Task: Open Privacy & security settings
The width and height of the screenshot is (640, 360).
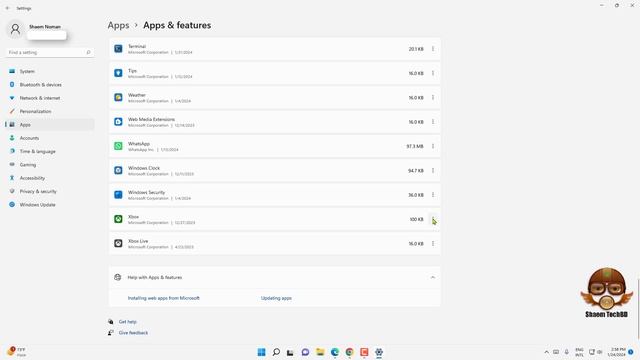Action: [50, 191]
